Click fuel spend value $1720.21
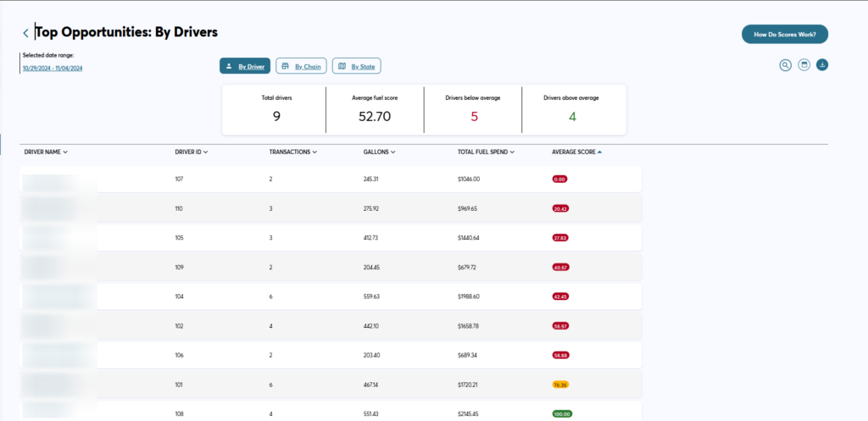 pyautogui.click(x=468, y=385)
